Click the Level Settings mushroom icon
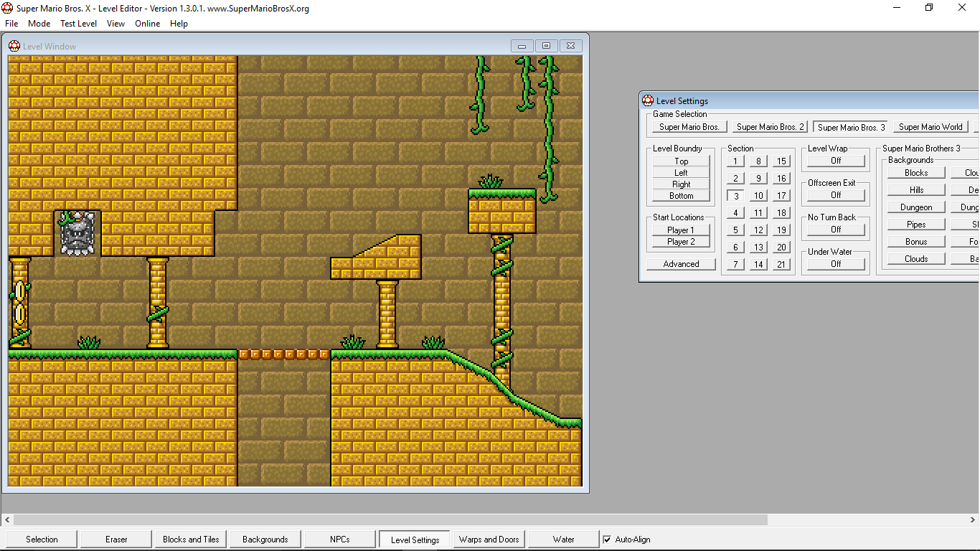The width and height of the screenshot is (980, 551). tap(648, 100)
